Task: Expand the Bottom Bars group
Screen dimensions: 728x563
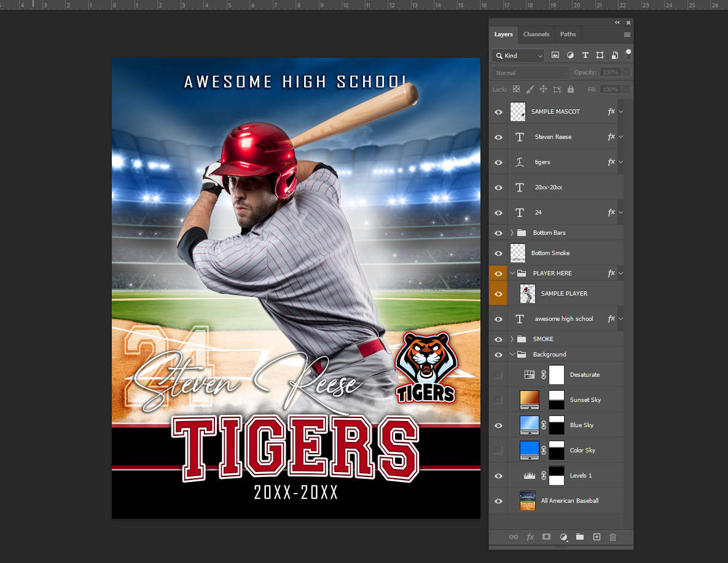Action: click(x=512, y=233)
